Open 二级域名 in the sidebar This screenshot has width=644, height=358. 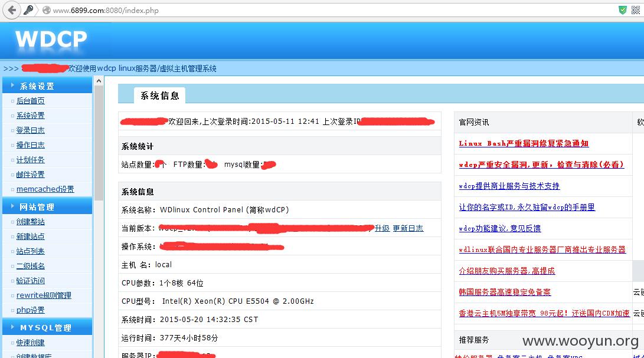click(30, 266)
